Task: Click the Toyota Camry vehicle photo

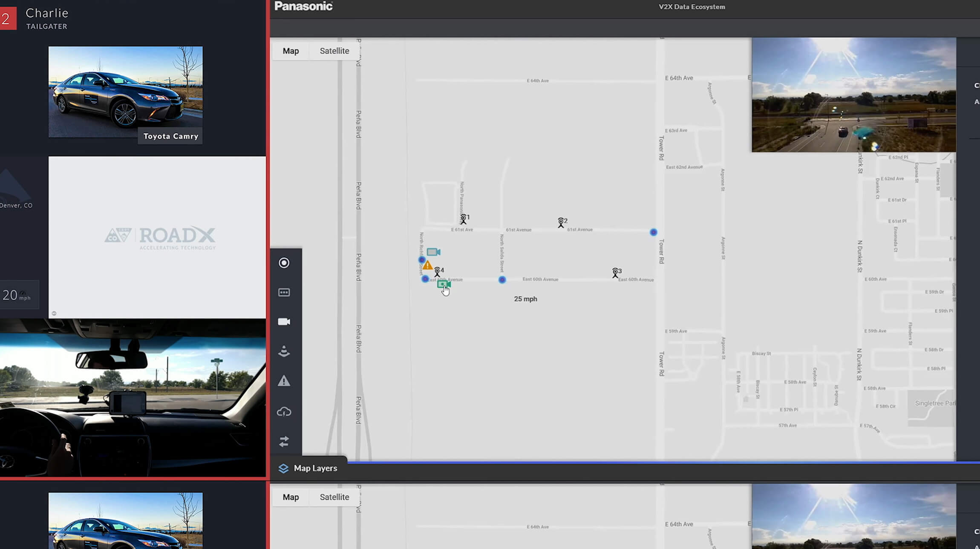Action: [125, 92]
